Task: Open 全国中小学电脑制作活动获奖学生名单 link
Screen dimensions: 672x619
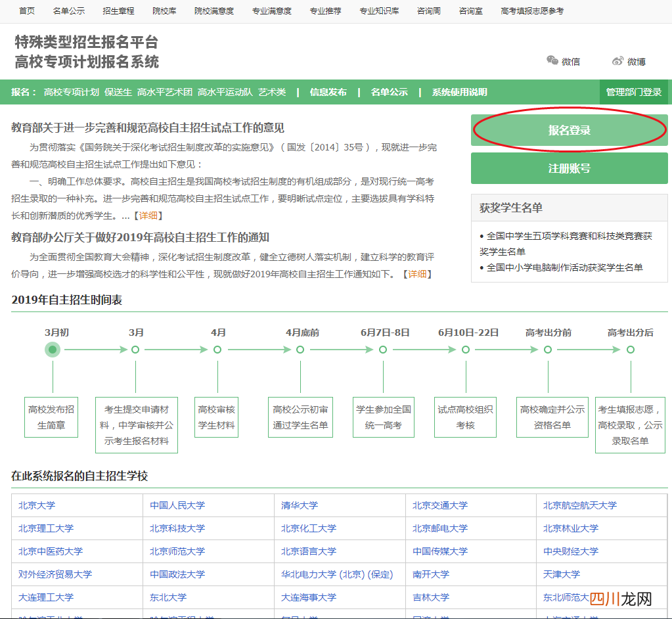Action: 564,267
